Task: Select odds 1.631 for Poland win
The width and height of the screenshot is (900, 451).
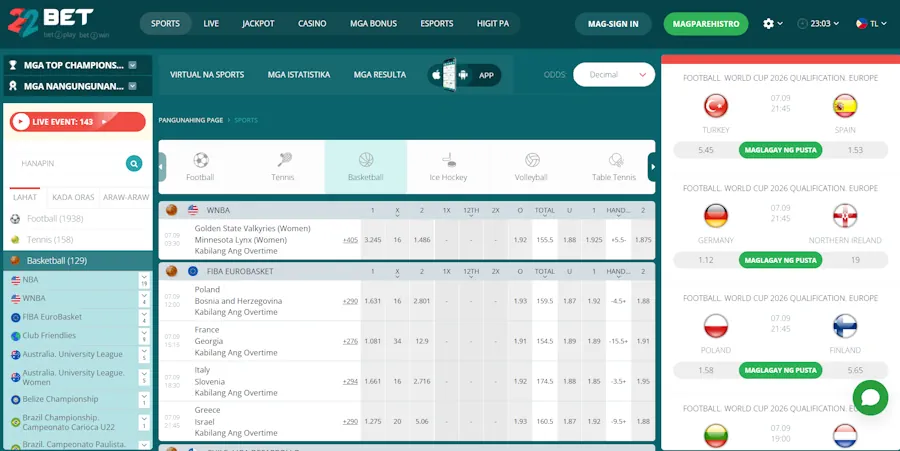Action: pos(373,301)
